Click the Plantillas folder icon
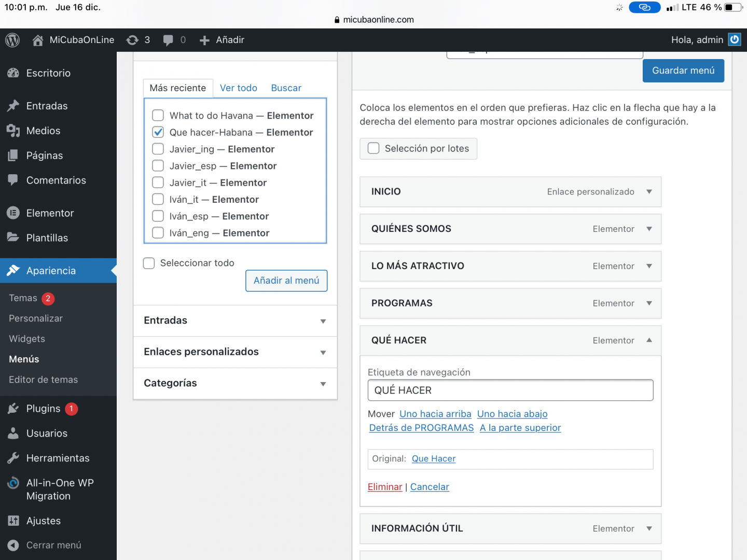The width and height of the screenshot is (747, 560). 13,237
